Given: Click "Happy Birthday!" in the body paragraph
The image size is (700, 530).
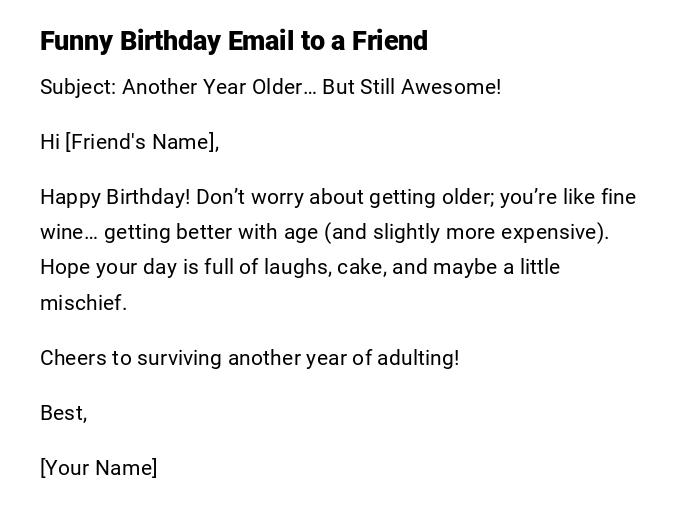Looking at the screenshot, I should tap(115, 197).
